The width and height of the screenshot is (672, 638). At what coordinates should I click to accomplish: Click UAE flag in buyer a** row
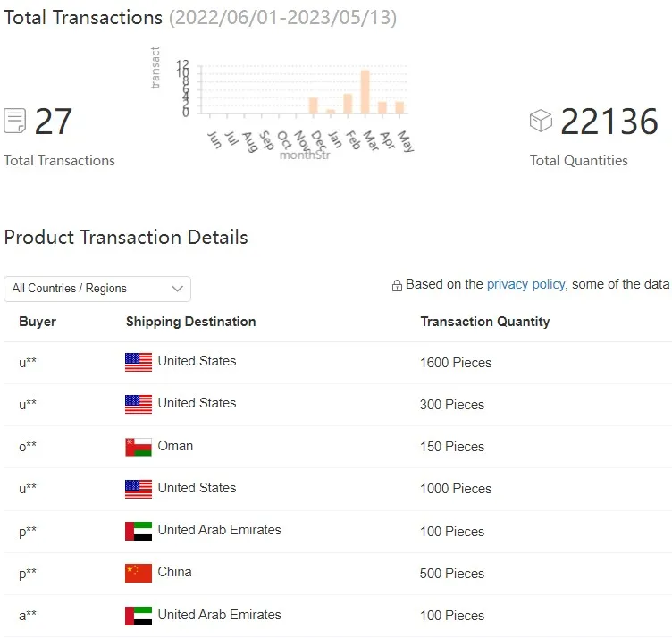(x=139, y=616)
